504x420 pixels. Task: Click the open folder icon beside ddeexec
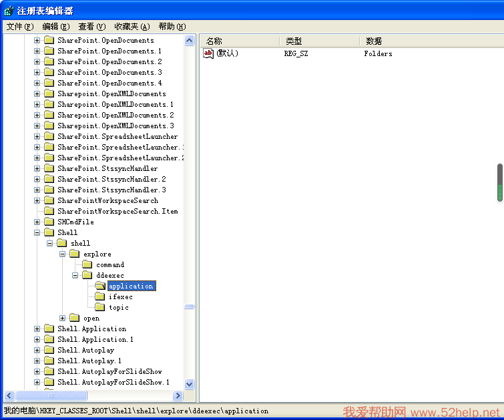click(x=87, y=275)
